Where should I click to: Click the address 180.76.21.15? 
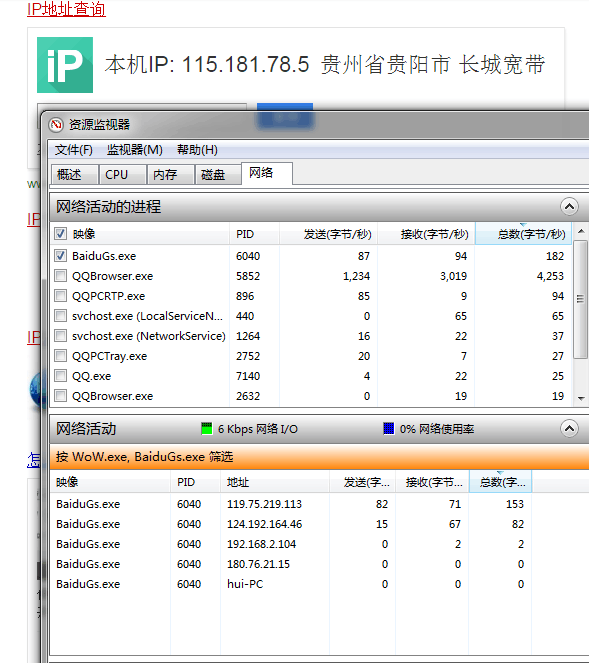click(258, 564)
